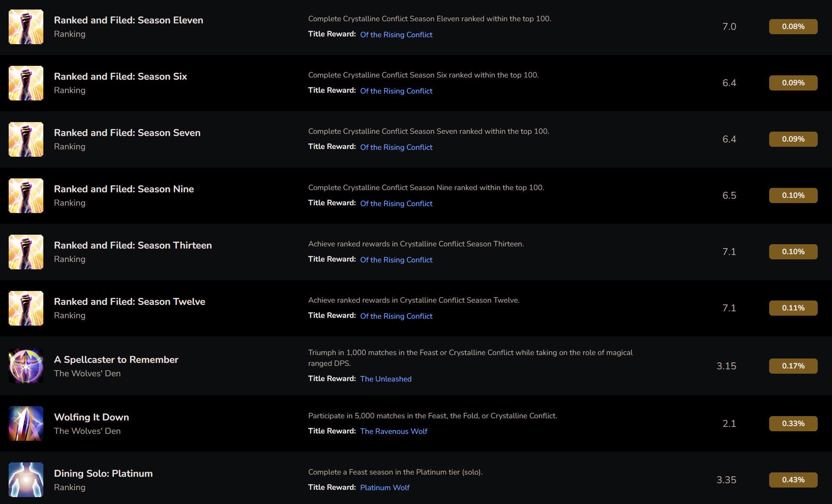Click the 0.33% badge for Wolfing It Down
The image size is (832, 504).
coord(793,423)
